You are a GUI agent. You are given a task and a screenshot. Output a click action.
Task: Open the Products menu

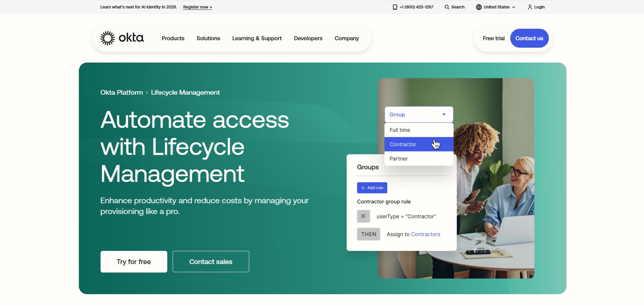(173, 38)
